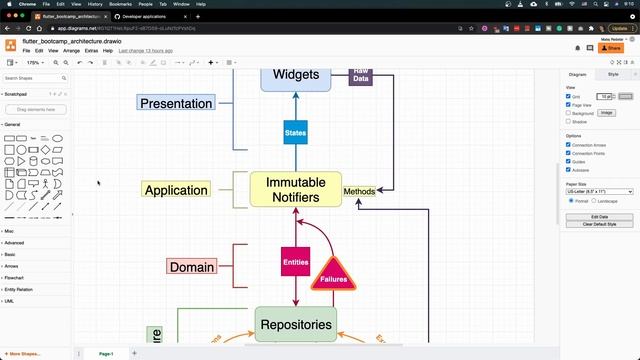Open the zoom level 175% dropdown
The width and height of the screenshot is (640, 360).
pyautogui.click(x=35, y=62)
